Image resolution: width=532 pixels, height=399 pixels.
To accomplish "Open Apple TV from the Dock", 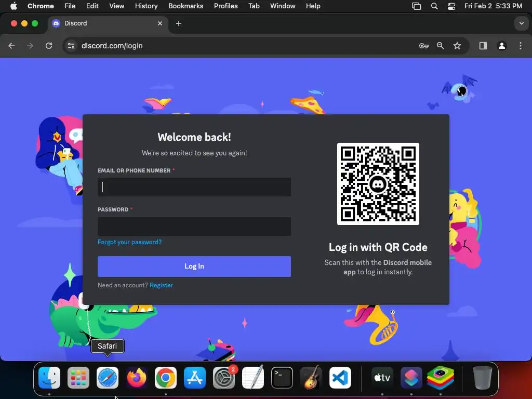I will coord(382,378).
